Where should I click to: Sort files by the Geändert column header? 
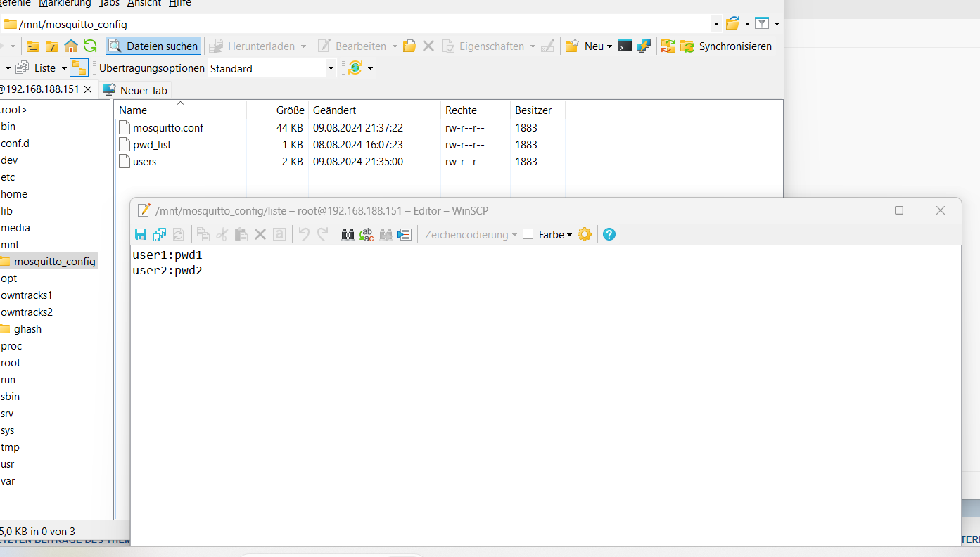(374, 110)
